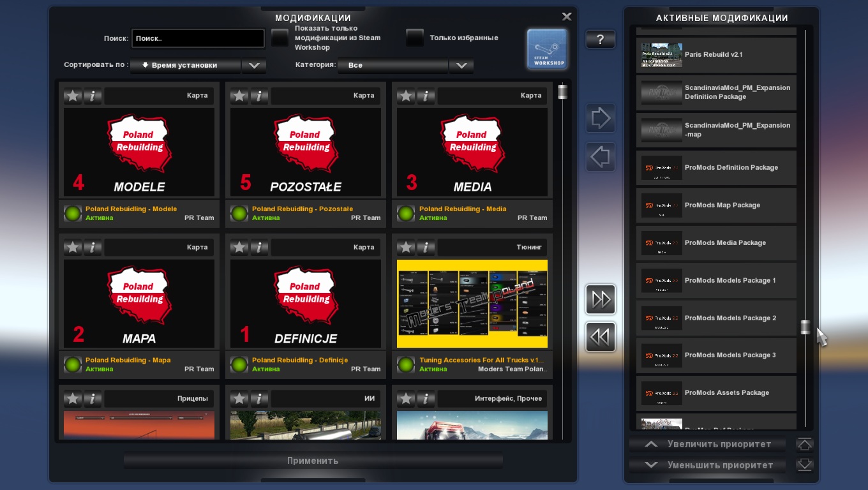Activate all mods with double right arrow
This screenshot has height=490, width=868.
point(601,299)
